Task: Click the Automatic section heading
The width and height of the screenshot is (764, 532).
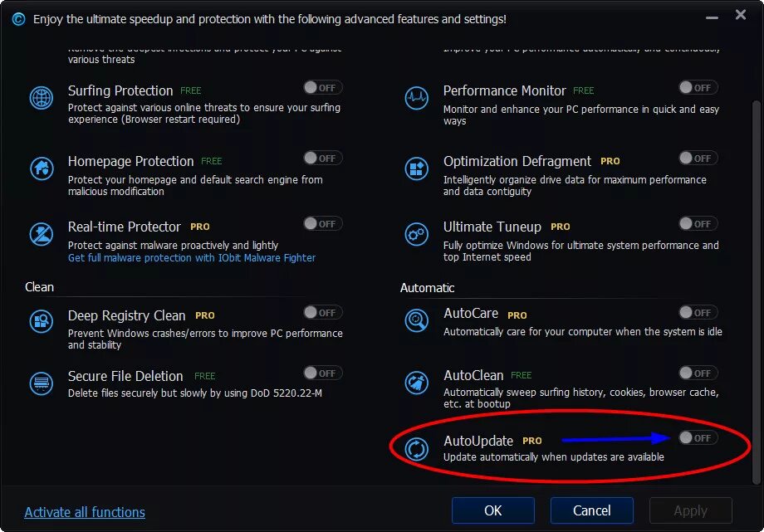Action: coord(428,288)
